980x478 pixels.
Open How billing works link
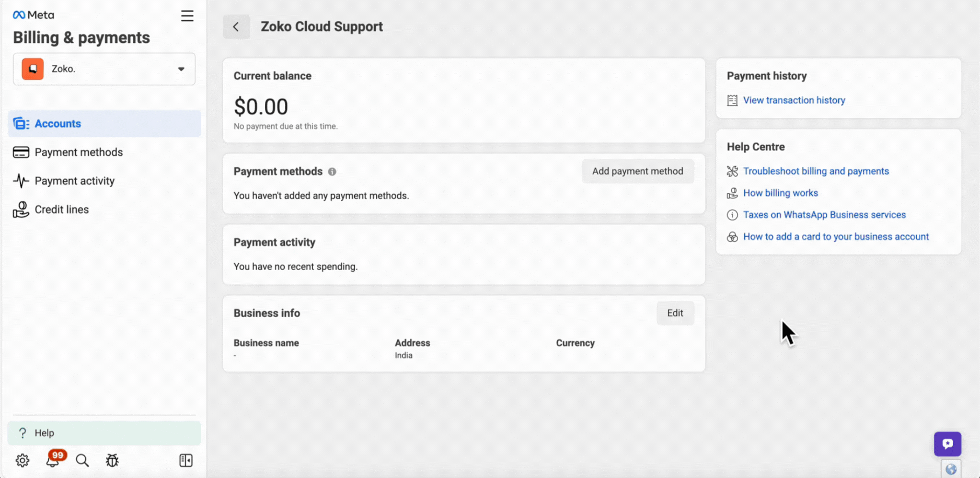pyautogui.click(x=780, y=193)
